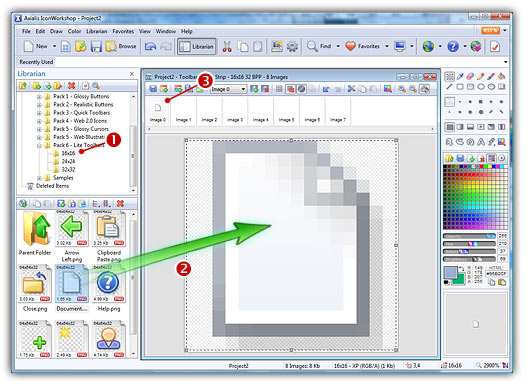This screenshot has height=386, width=530.
Task: Open the New button dropdown arrow
Action: tap(54, 46)
